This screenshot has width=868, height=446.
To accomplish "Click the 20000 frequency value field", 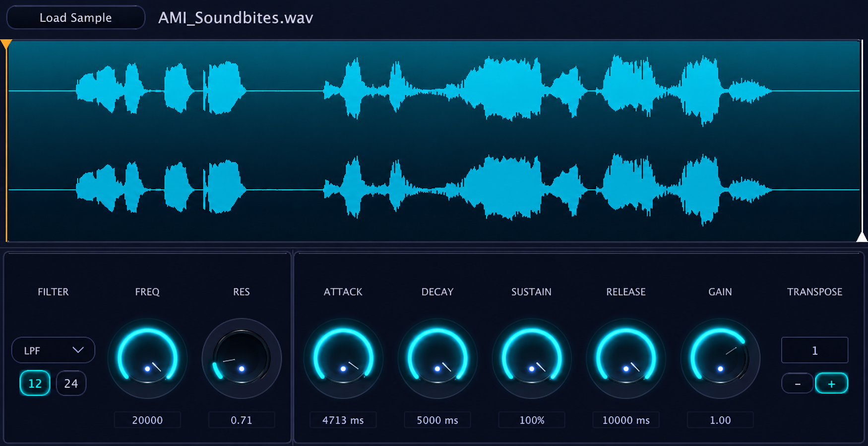I will pos(147,420).
